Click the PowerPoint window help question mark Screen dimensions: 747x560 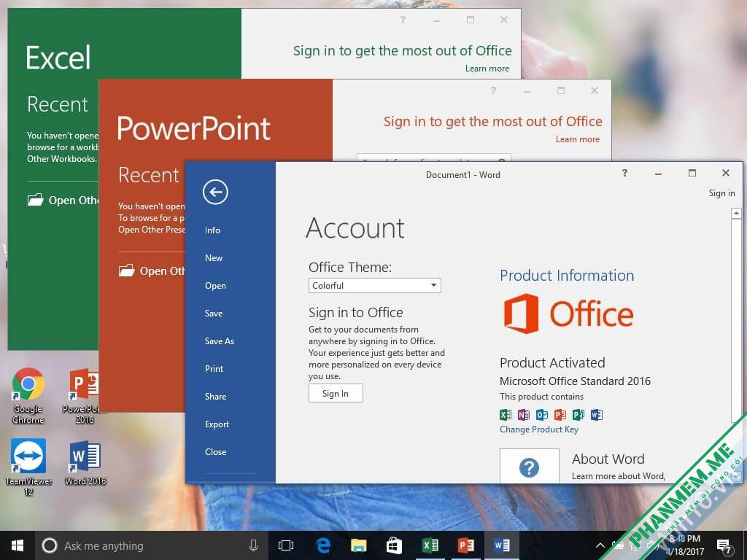pyautogui.click(x=493, y=90)
